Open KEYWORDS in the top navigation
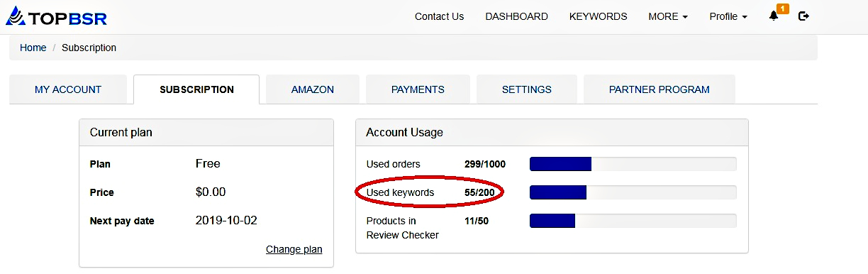Screen dimensions: 868x274 pos(598,16)
